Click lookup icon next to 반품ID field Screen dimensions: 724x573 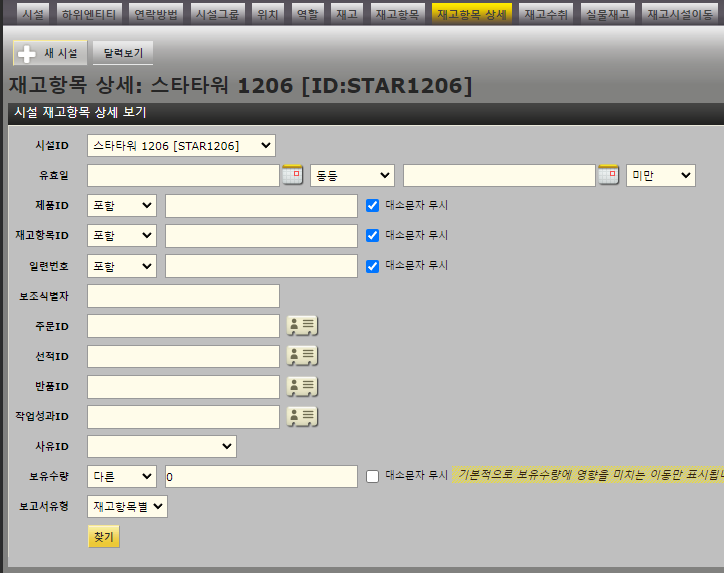(x=302, y=386)
